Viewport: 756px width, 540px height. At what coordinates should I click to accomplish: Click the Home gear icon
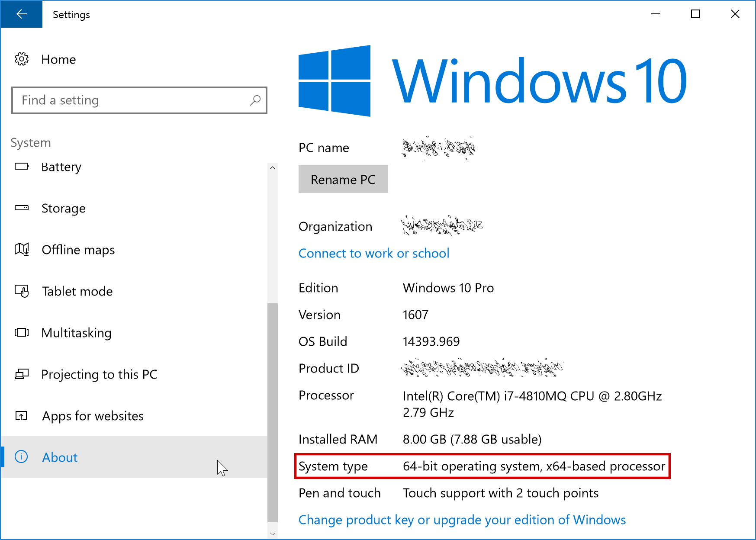tap(22, 59)
